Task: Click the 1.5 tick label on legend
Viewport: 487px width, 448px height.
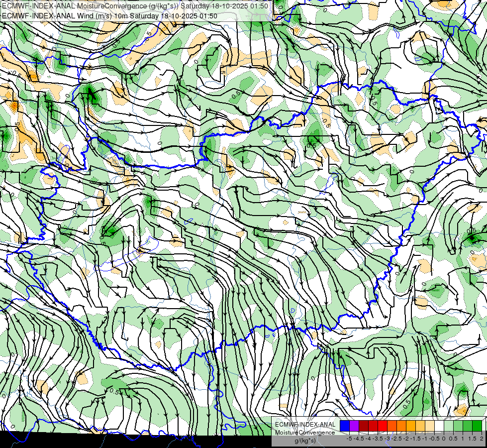Action: tap(472, 439)
